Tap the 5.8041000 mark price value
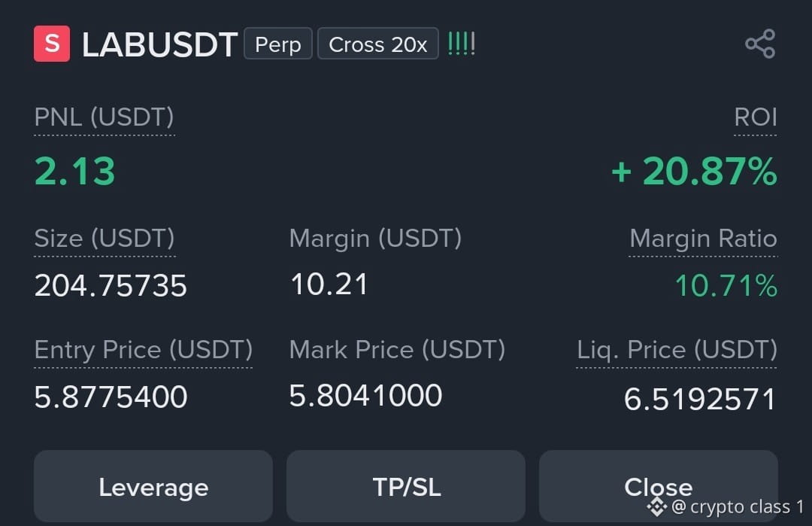Screen dimensions: 812x526 pyautogui.click(x=365, y=395)
